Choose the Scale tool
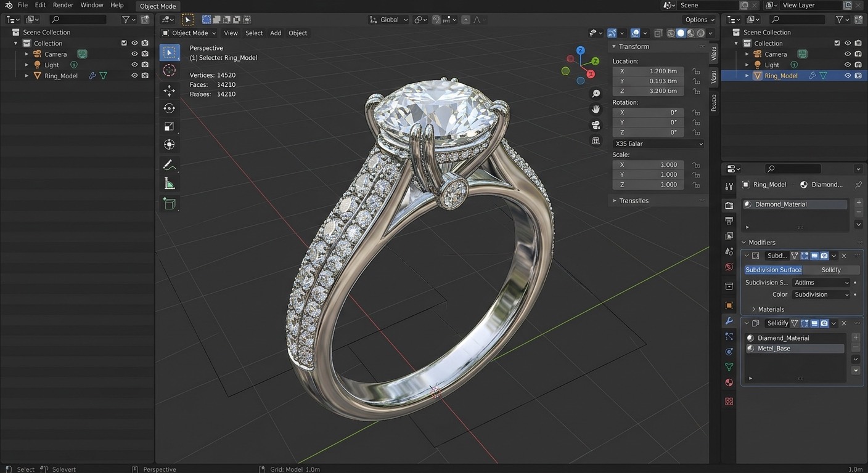868x473 pixels. (169, 126)
